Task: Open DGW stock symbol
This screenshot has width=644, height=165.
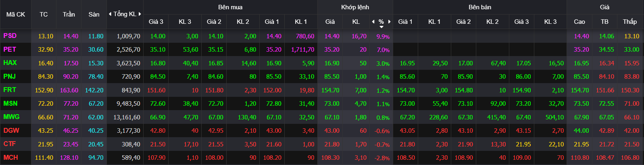Action: coord(11,130)
